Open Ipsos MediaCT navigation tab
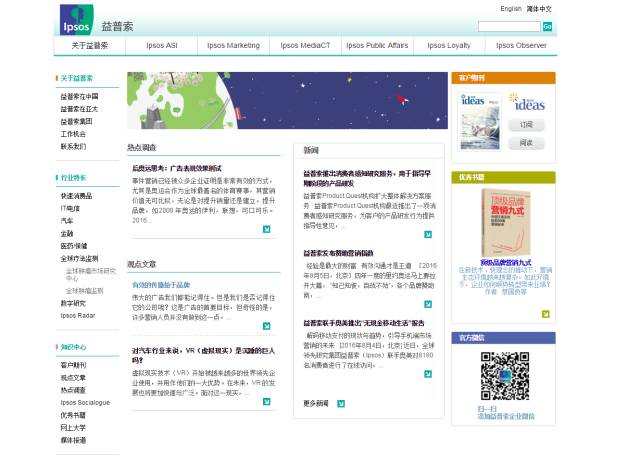The image size is (640, 473). pyautogui.click(x=305, y=45)
